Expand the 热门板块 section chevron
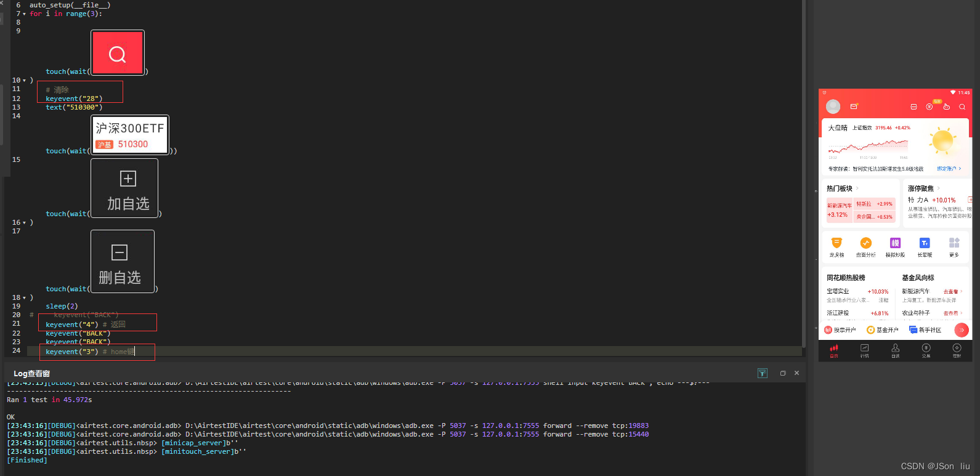Viewport: 980px width, 476px height. [x=857, y=188]
